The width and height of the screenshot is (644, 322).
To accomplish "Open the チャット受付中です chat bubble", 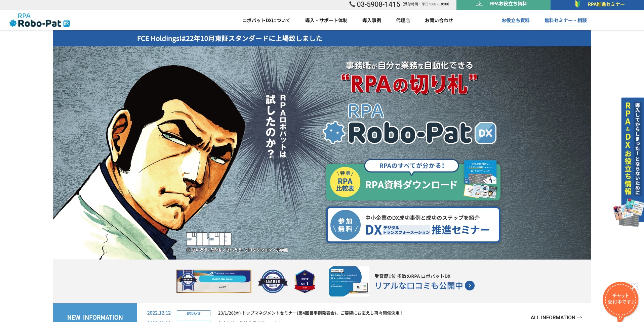I will tap(620, 300).
